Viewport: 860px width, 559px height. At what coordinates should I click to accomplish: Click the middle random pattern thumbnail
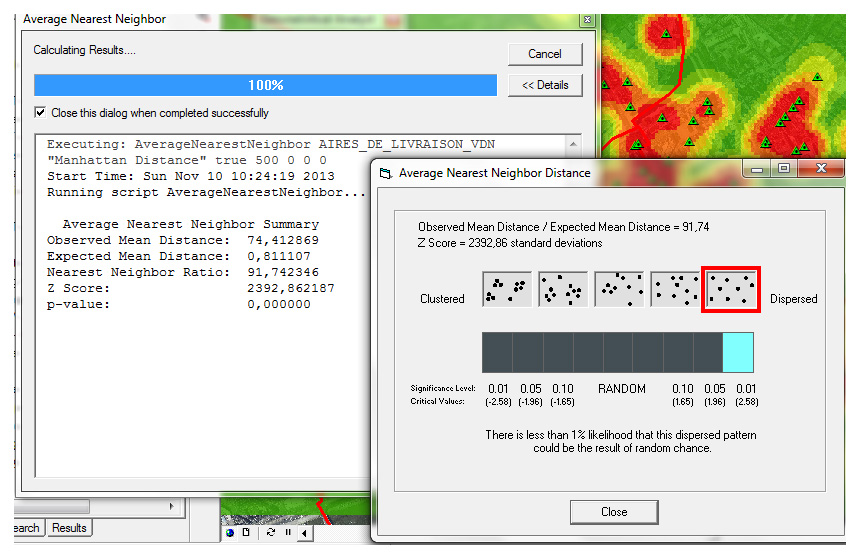pos(619,289)
